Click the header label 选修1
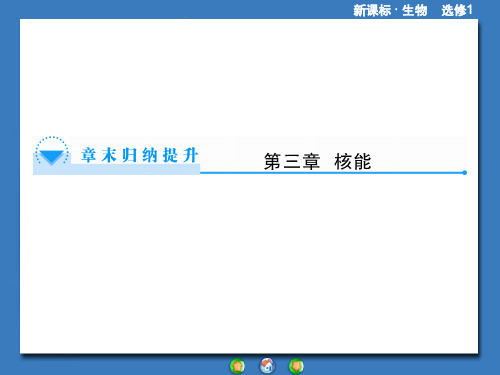Viewport: 500px width, 375px height. [x=457, y=10]
